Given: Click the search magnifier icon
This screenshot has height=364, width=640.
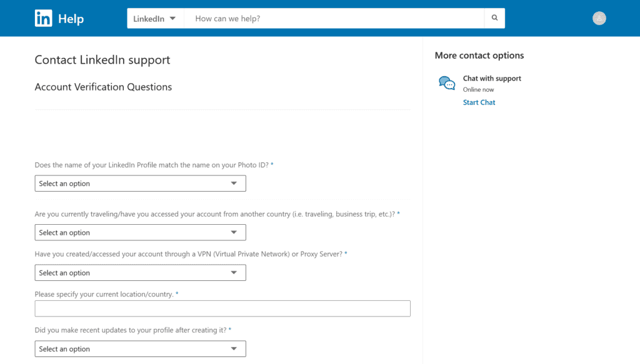Looking at the screenshot, I should pos(495,18).
